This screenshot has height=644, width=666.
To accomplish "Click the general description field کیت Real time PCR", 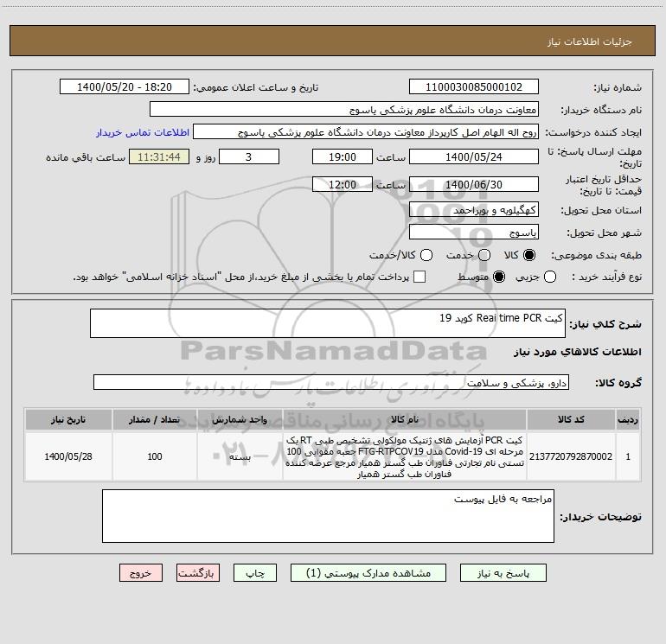I will 328,323.
